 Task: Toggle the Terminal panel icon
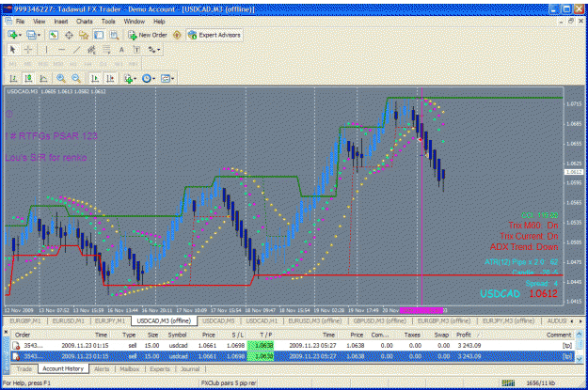(x=99, y=35)
